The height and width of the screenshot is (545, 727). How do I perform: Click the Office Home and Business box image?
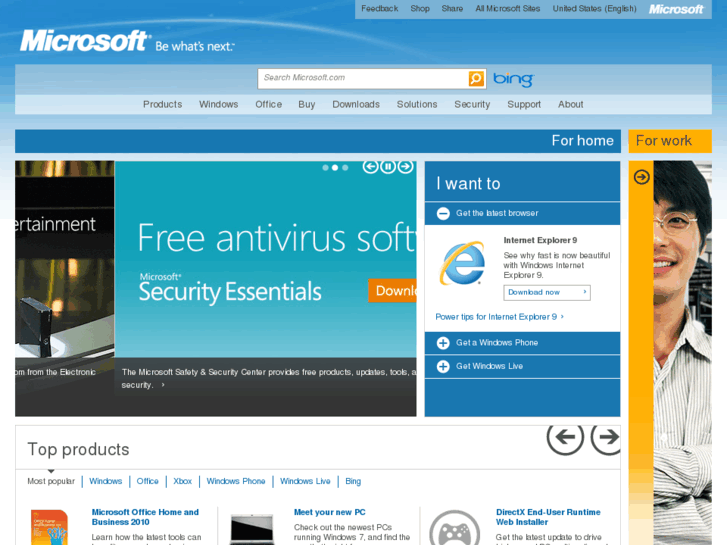[x=50, y=527]
